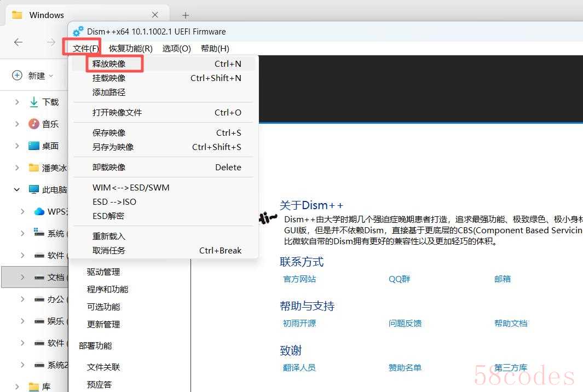This screenshot has width=583, height=392.
Task: Click the WPS cloud drive icon
Action: coord(39,211)
